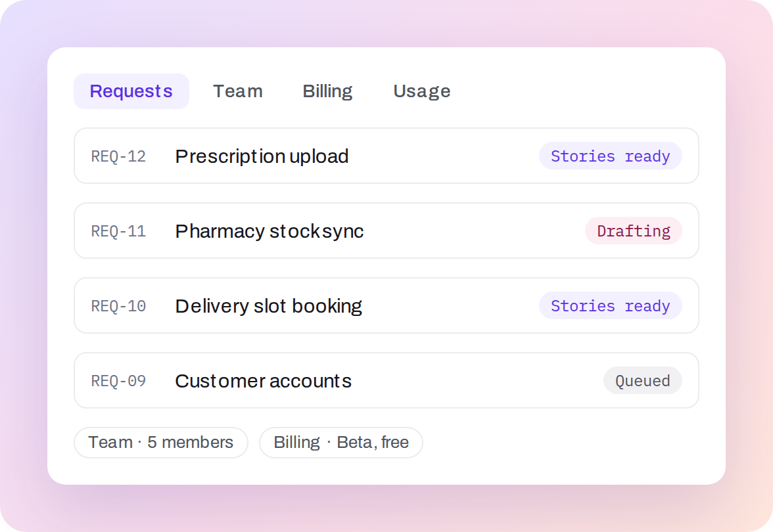Open the Prescription upload request
Screen dimensions: 773x532
pos(386,156)
